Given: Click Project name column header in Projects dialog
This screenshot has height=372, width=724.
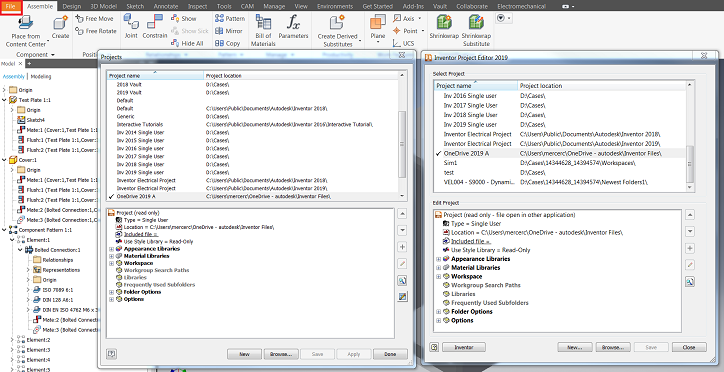Looking at the screenshot, I should pos(155,75).
